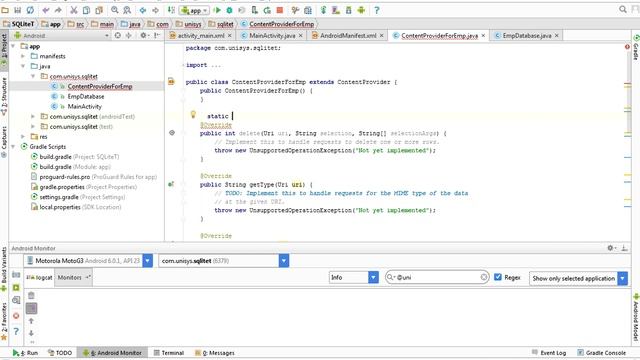The width and height of the screenshot is (640, 360).
Task: Start debugging with the green bug icon
Action: coord(229,10)
